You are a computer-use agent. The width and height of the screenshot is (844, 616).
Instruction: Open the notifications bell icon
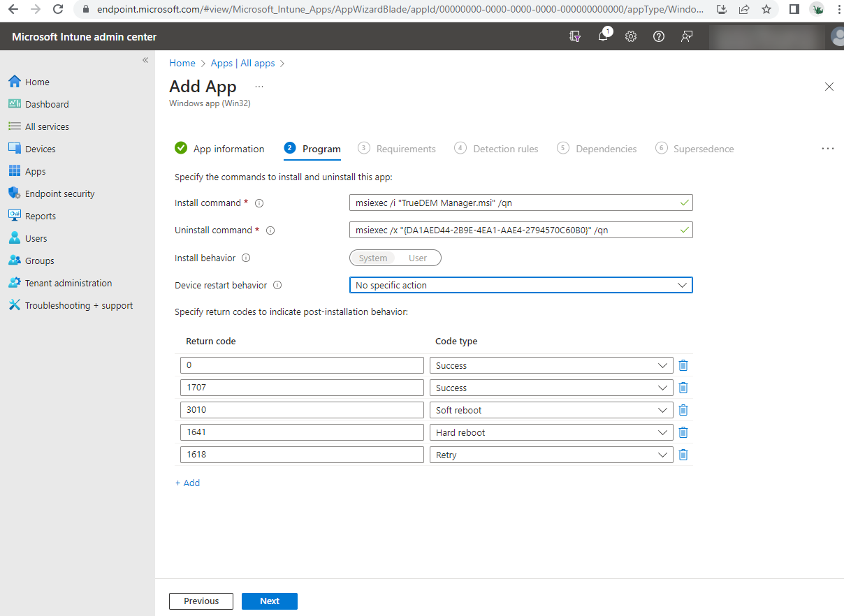[x=603, y=37]
